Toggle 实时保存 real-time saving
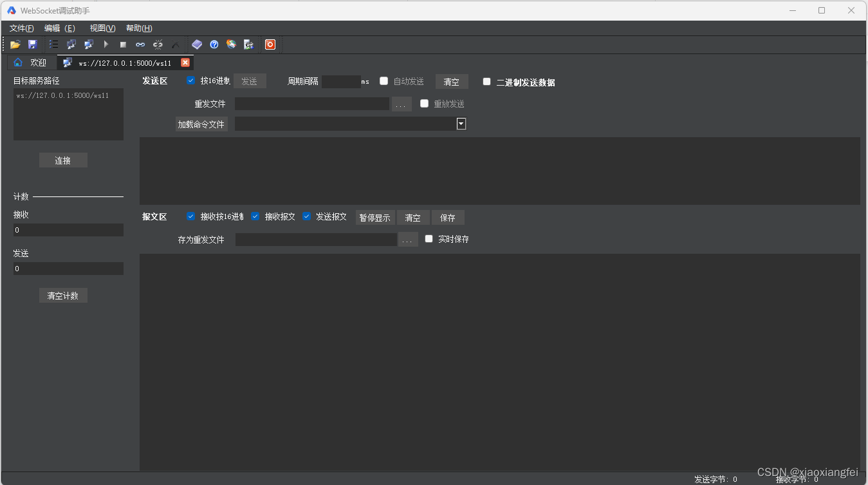Screen dimensions: 868x485 coord(429,238)
